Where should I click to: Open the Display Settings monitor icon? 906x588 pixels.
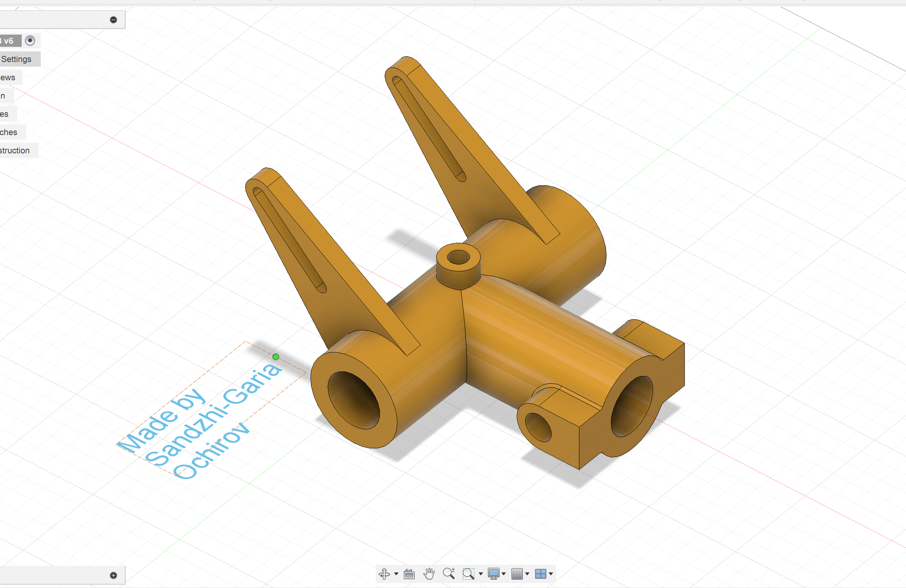point(494,574)
